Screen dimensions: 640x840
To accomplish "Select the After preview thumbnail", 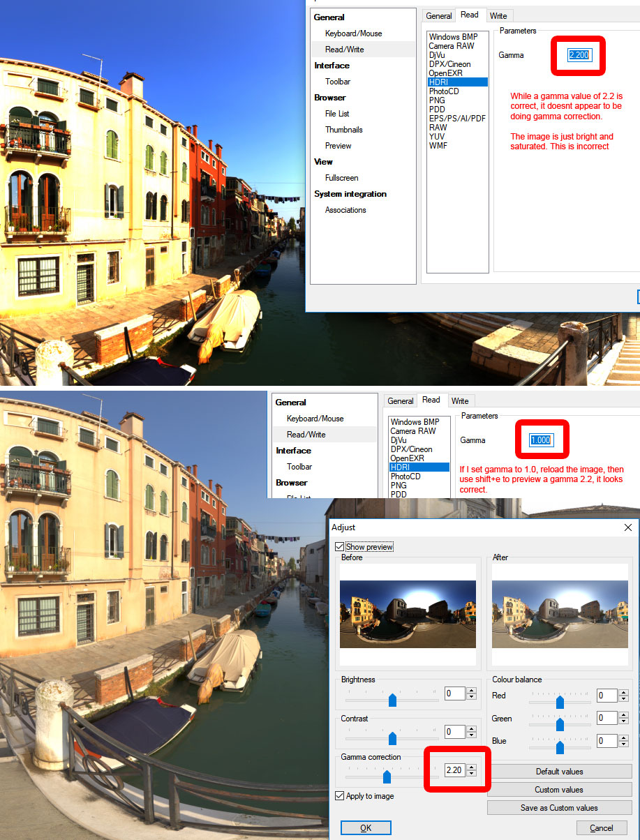I will pyautogui.click(x=560, y=614).
